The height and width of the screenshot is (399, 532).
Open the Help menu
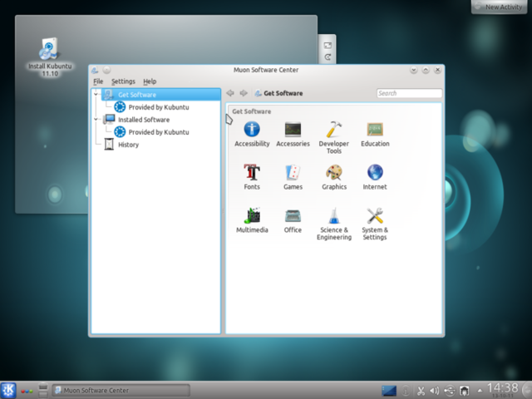[x=150, y=81]
